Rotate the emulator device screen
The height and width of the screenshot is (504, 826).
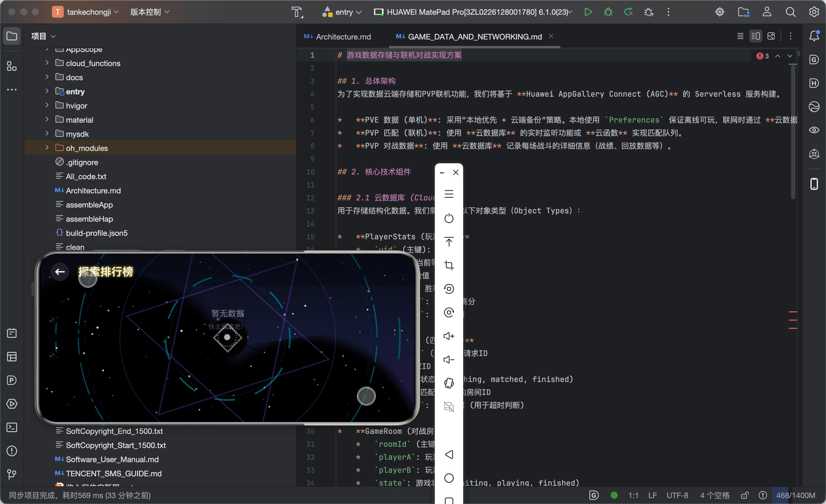click(449, 383)
